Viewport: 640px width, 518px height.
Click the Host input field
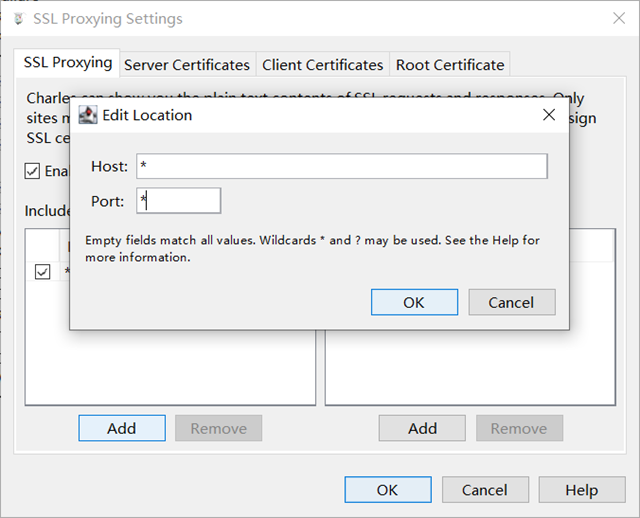pos(342,166)
